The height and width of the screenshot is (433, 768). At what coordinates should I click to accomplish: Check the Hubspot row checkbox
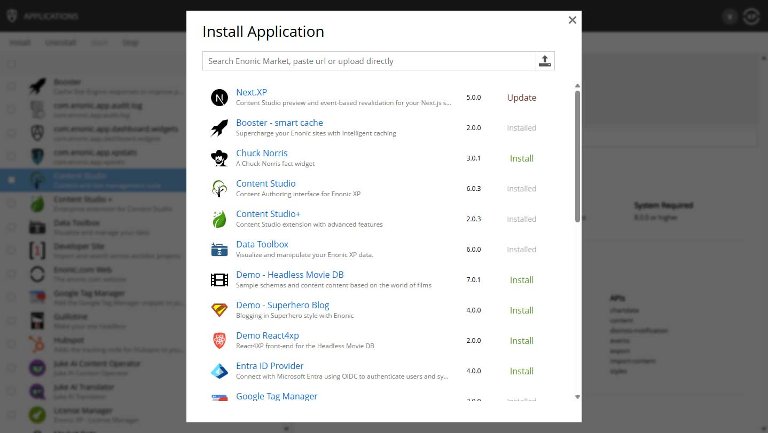pos(12,344)
